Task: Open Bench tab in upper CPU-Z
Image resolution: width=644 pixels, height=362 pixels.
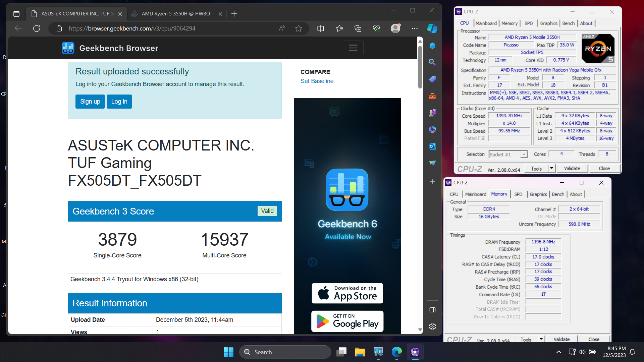Action: click(569, 23)
